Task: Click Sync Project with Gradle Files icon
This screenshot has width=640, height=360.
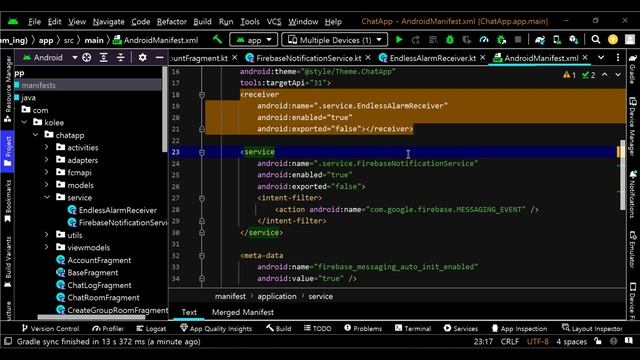Action: pyautogui.click(x=540, y=40)
